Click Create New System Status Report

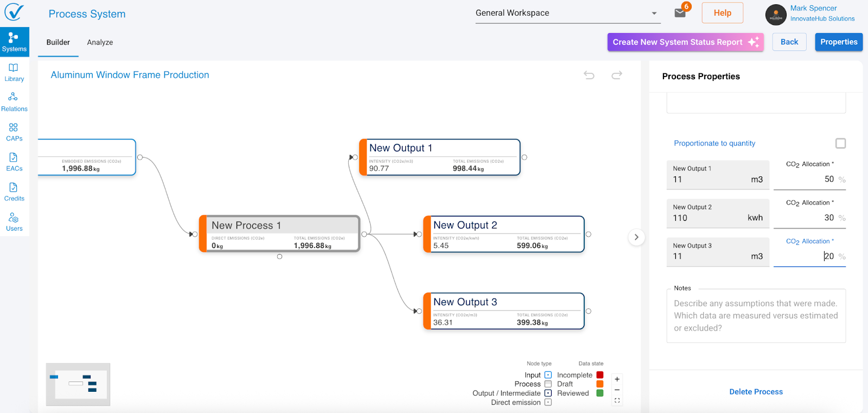point(685,42)
